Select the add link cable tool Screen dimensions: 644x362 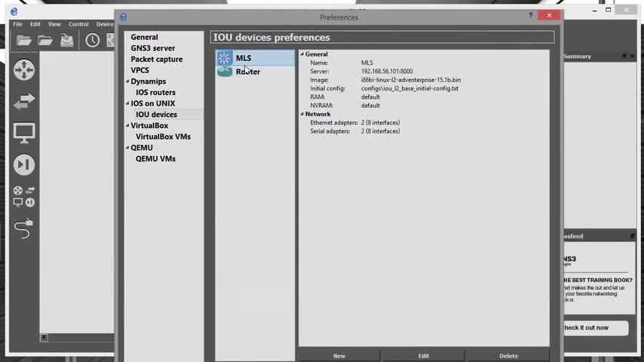pyautogui.click(x=24, y=229)
